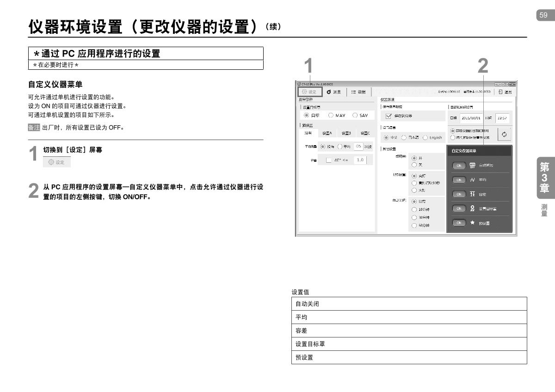Click the refresh date and time icon
This screenshot has height=392, width=555.
504,134
